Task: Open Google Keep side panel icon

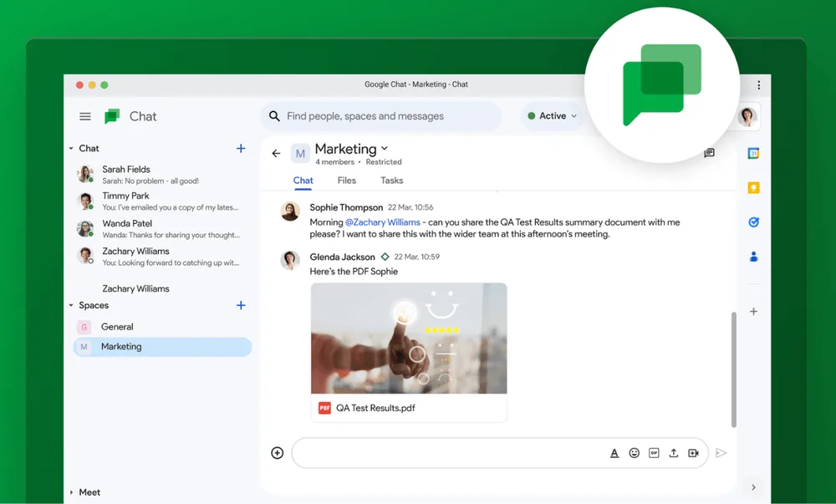Action: click(753, 187)
